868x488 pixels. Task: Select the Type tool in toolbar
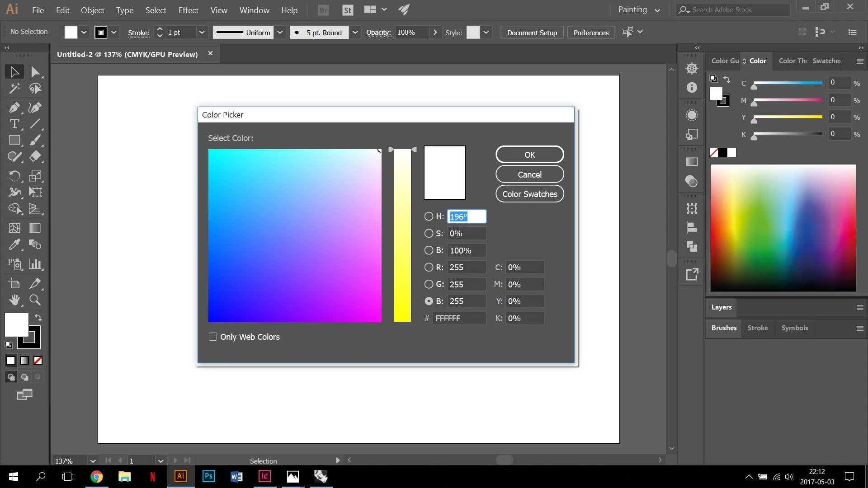(14, 123)
